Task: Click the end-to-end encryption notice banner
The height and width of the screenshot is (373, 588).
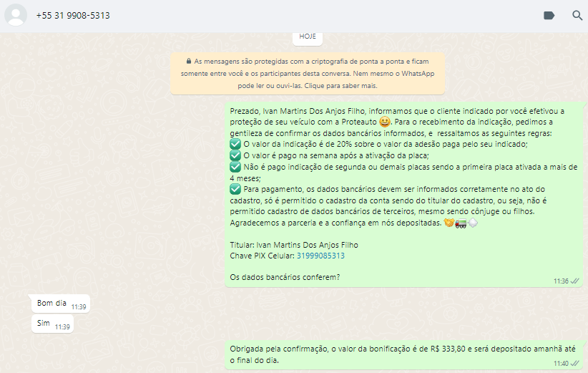Action: (307, 74)
